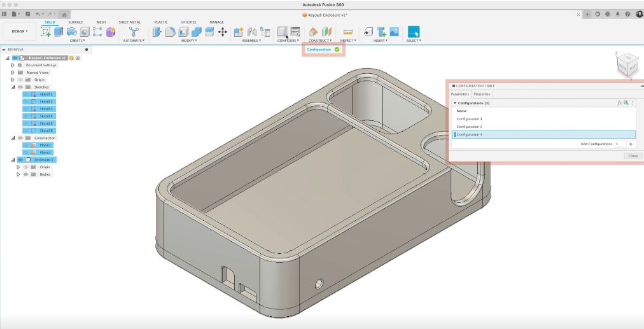Select the Move/Copy arrows tool
The image size is (644, 329).
point(223,31)
